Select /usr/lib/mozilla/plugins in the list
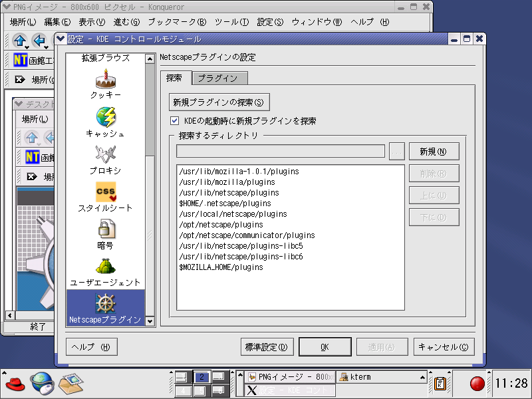The image size is (532, 399). [291, 182]
